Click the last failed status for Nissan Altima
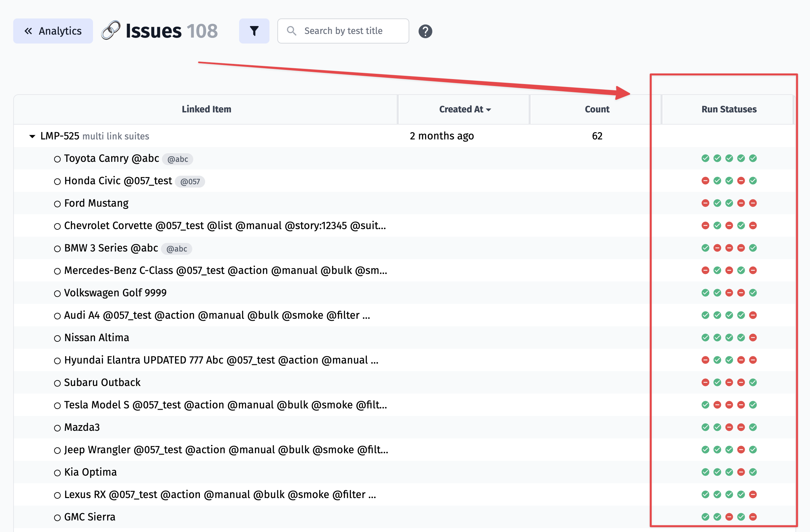 pyautogui.click(x=753, y=338)
